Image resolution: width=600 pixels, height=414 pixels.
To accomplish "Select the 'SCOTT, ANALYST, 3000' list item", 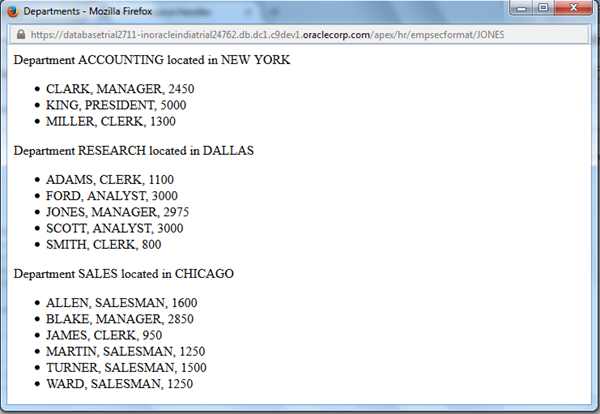I will click(114, 228).
